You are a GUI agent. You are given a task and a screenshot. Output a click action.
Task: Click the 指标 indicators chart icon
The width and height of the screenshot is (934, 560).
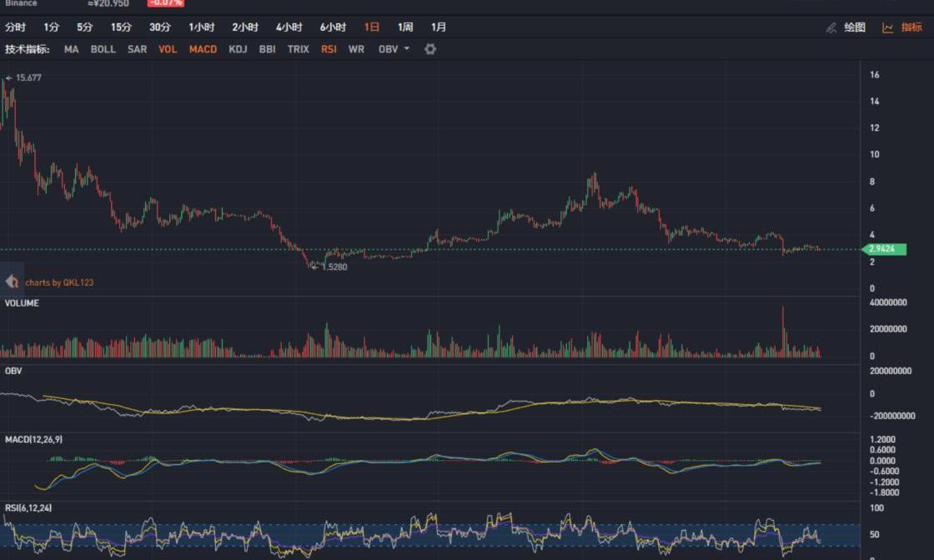pyautogui.click(x=888, y=27)
